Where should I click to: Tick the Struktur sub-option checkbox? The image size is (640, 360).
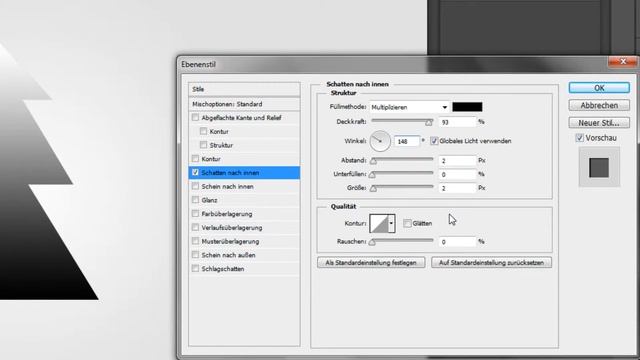click(203, 145)
